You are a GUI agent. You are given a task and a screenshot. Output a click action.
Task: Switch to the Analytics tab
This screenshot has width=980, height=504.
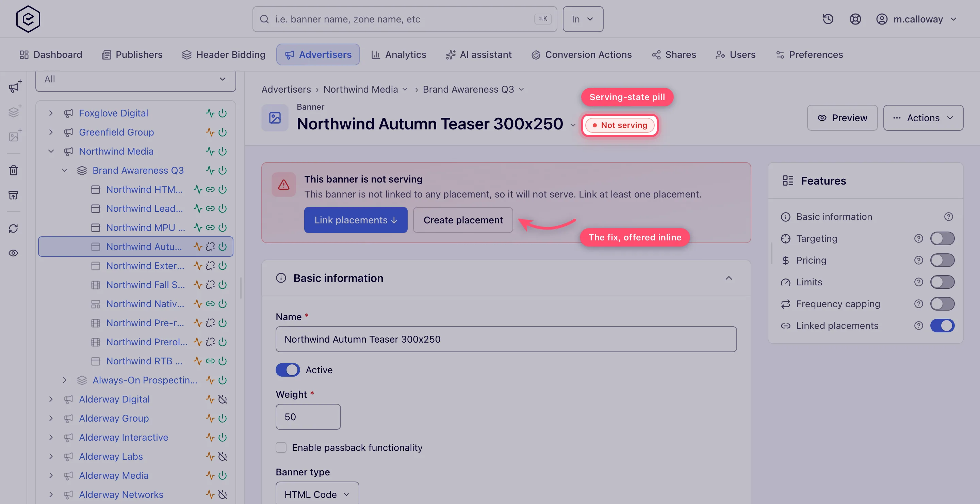[x=399, y=54]
